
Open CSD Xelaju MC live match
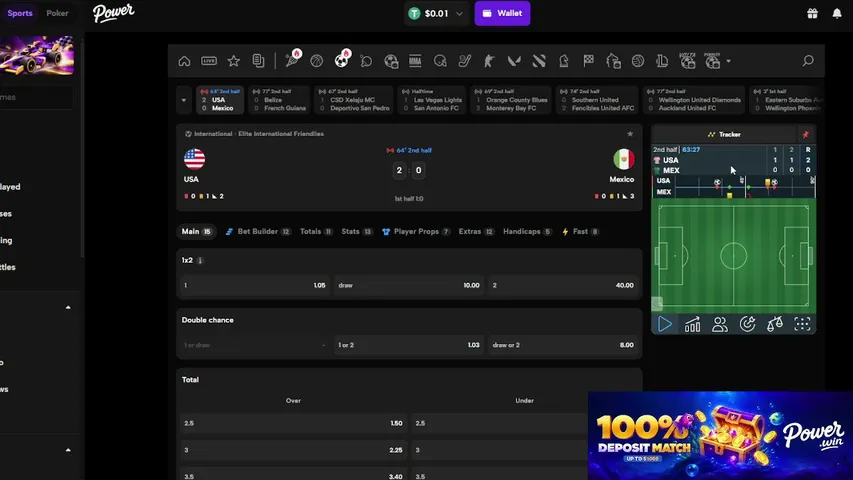354,100
